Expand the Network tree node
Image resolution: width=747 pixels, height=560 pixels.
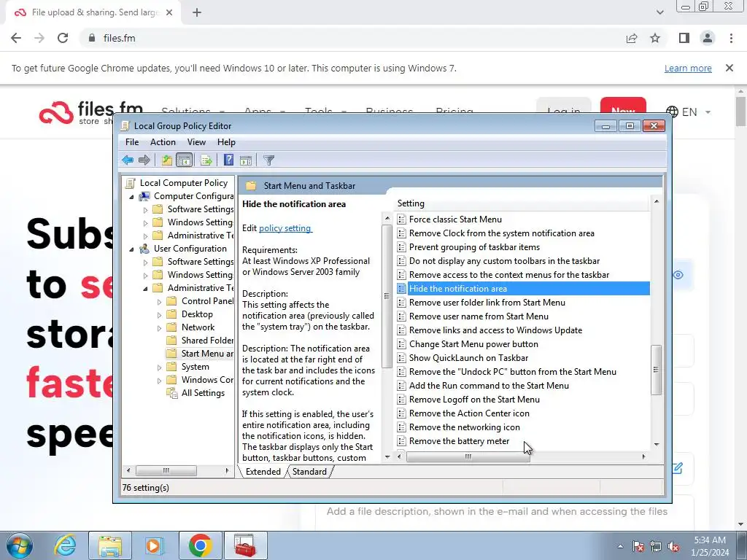point(160,328)
